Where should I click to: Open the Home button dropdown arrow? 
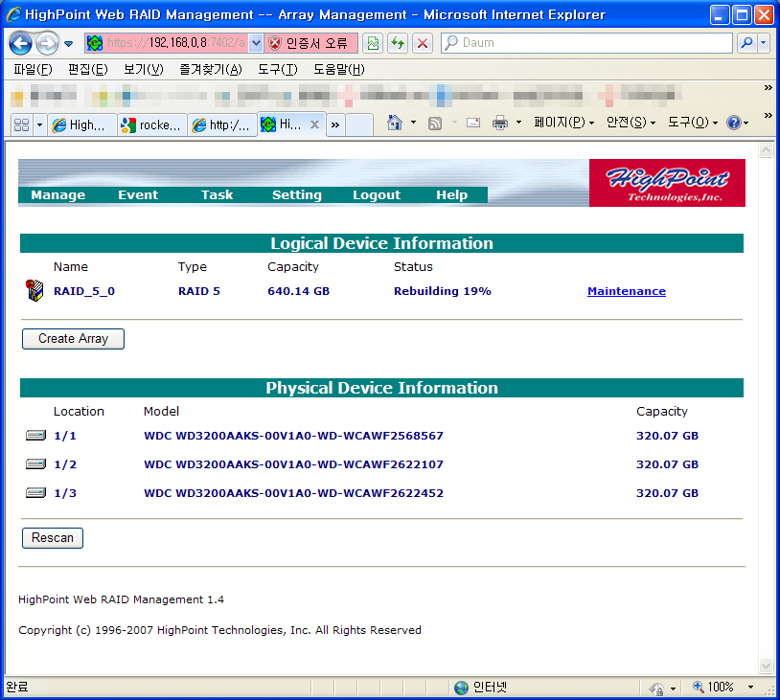[413, 123]
